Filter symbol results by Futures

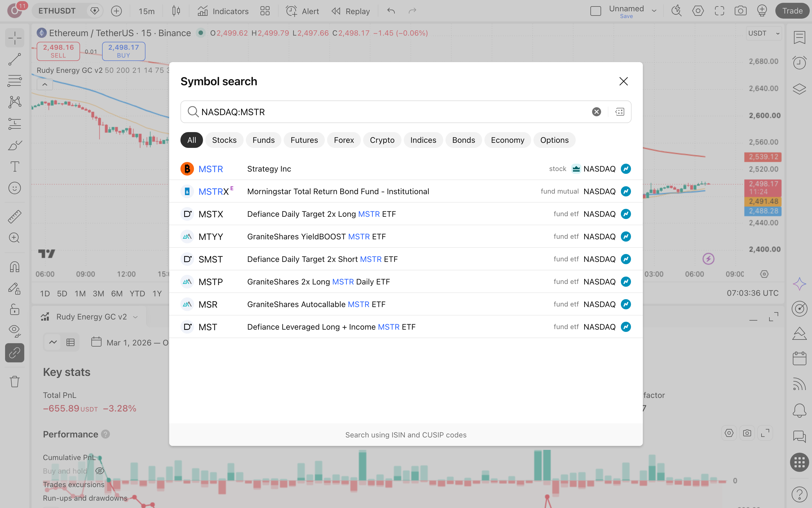[x=304, y=140]
